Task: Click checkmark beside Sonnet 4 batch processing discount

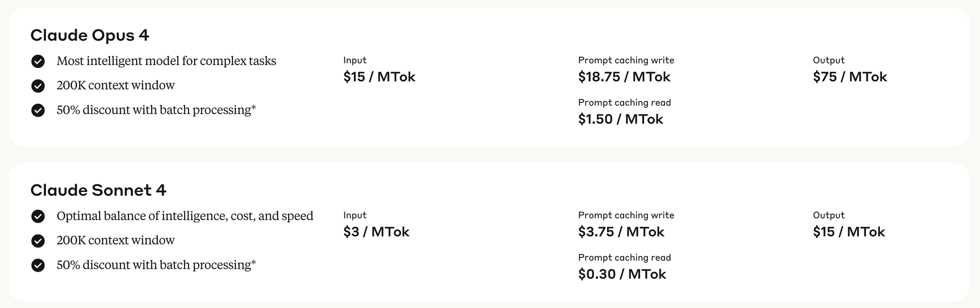Action: (38, 265)
